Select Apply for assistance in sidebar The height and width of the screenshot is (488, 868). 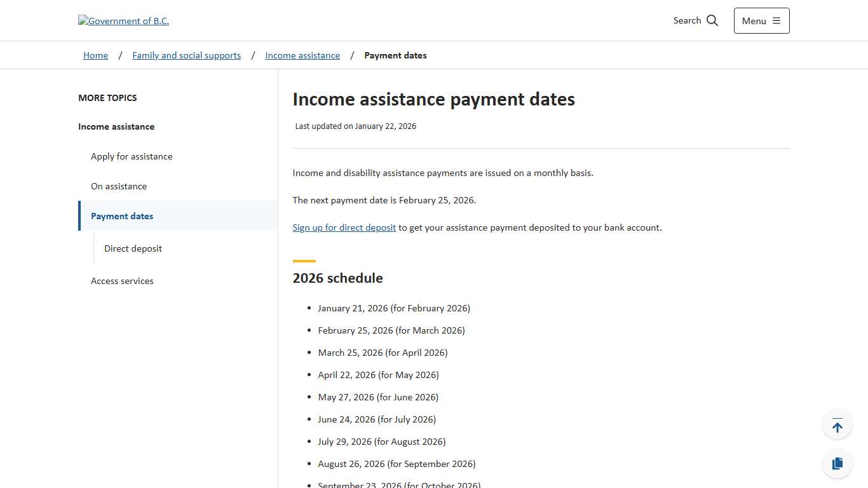[x=132, y=156]
